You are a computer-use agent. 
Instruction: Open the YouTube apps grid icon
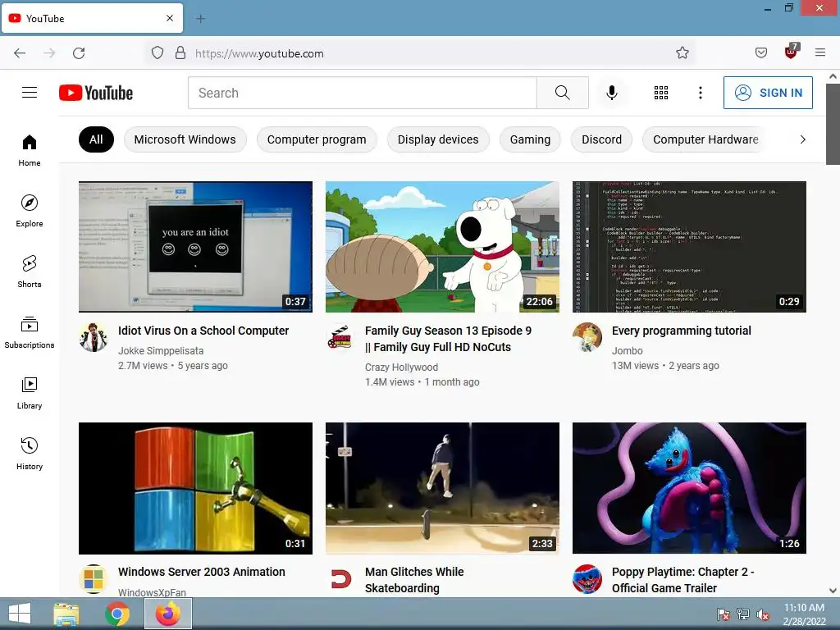point(661,93)
